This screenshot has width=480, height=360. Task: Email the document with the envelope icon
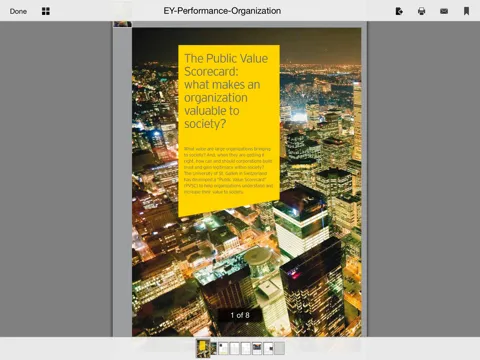coord(444,11)
